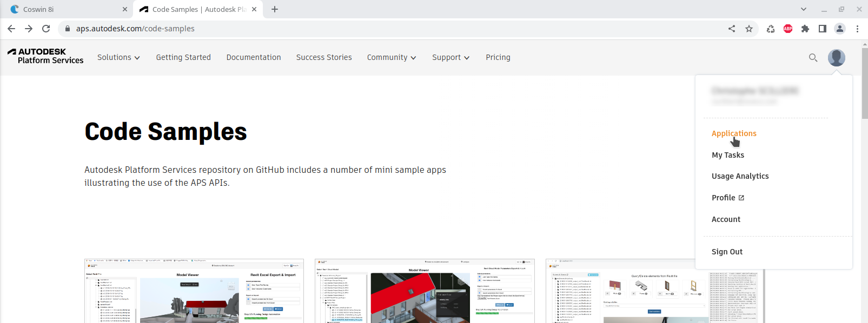The width and height of the screenshot is (868, 323).
Task: Open the tab search dropdown arrow
Action: point(804,9)
